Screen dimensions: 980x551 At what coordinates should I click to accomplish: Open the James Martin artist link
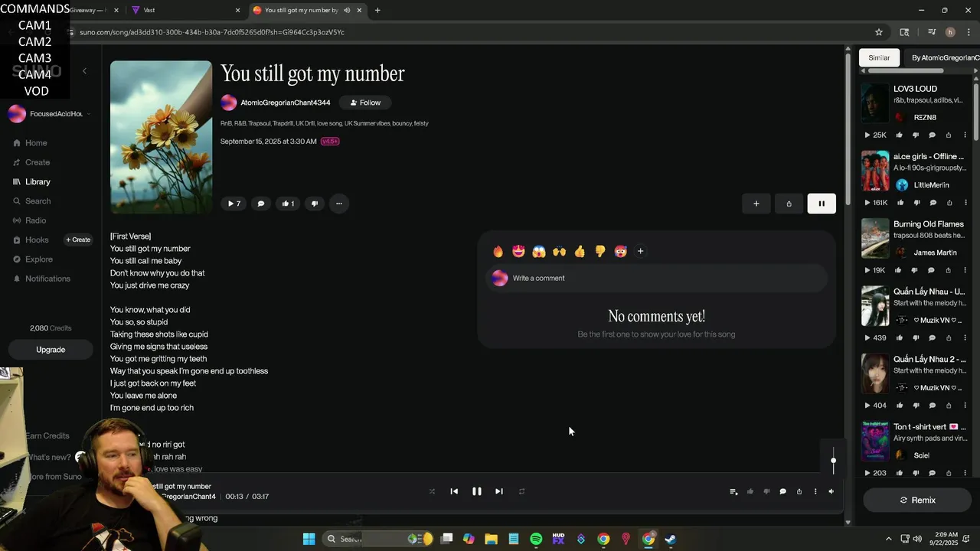click(x=935, y=253)
